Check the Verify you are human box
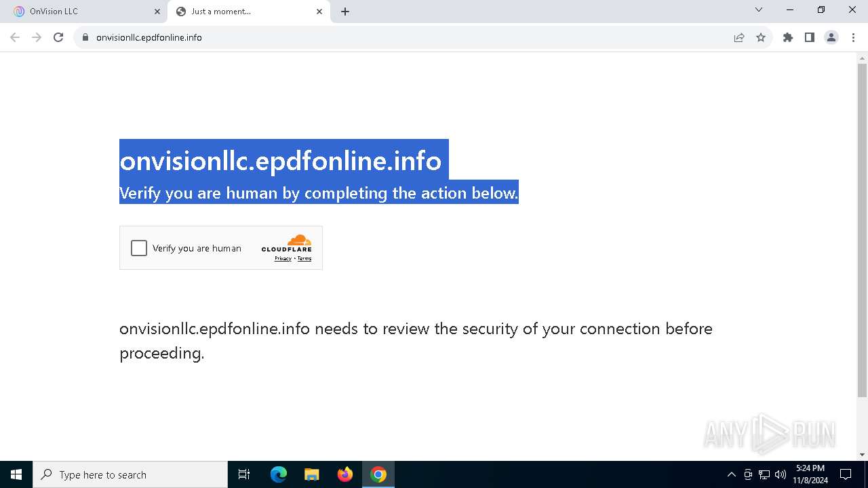 [x=139, y=248]
